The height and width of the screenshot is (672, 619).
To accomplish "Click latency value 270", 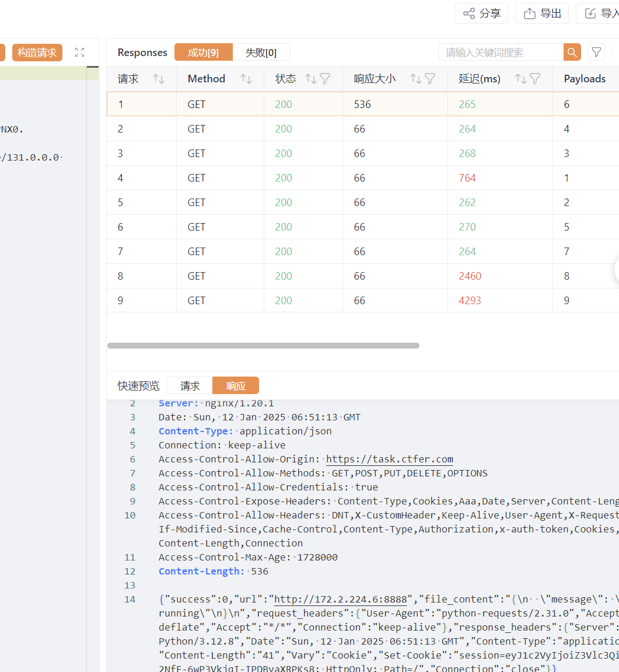I will [x=467, y=227].
